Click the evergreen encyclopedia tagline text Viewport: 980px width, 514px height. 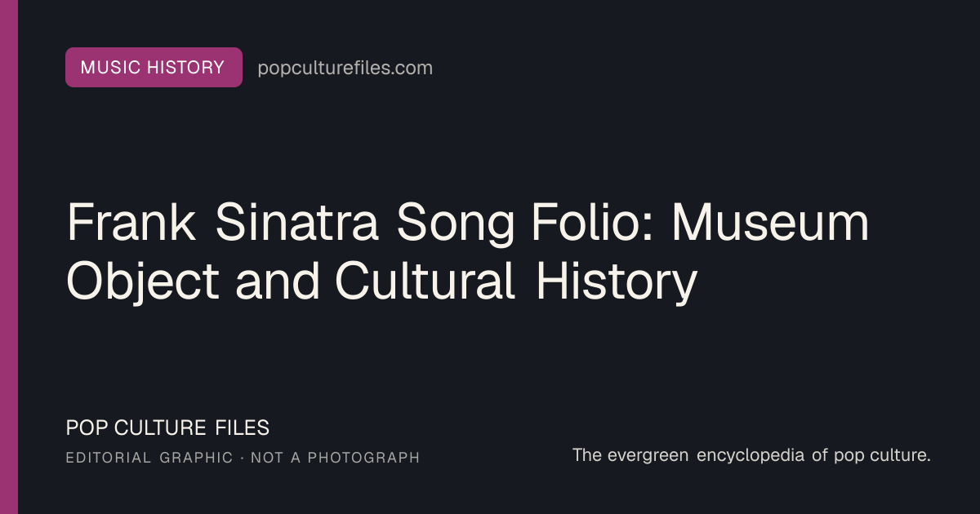coord(751,455)
